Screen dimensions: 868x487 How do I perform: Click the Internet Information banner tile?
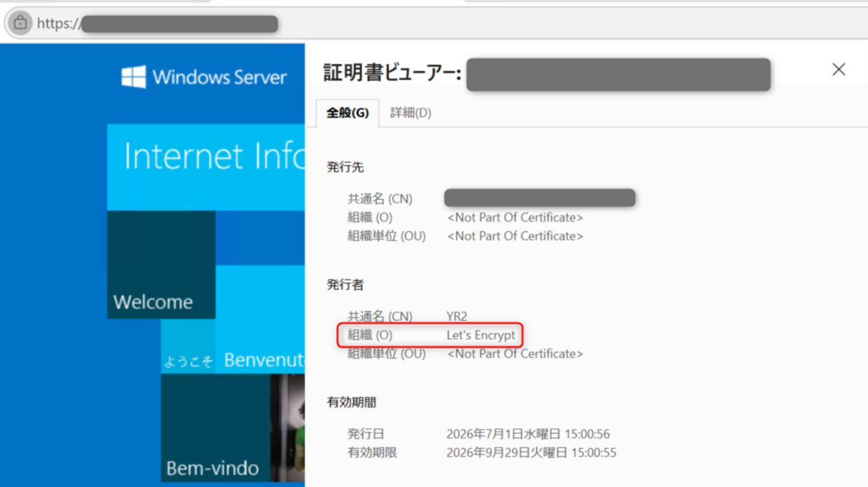[206, 167]
